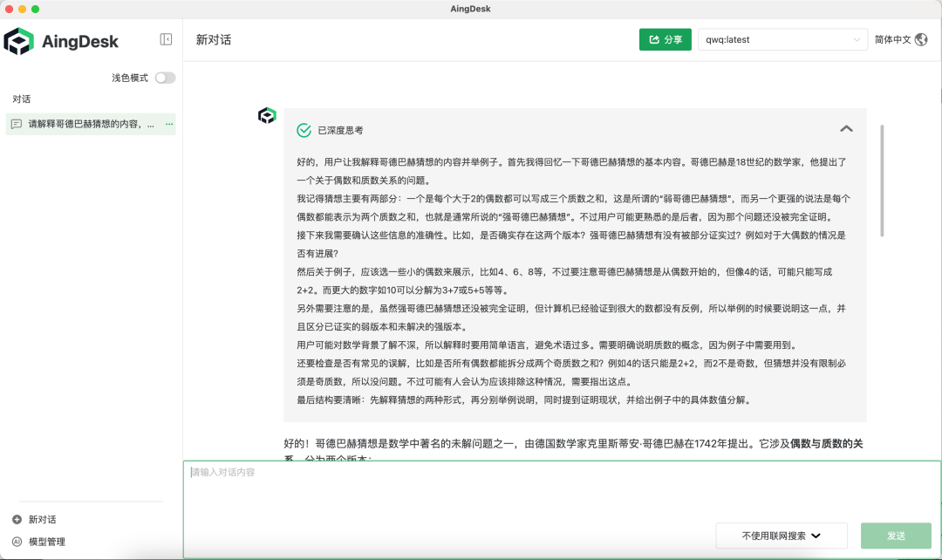Toggle the 浅色模式 switch
This screenshot has height=560, width=942.
[x=165, y=78]
